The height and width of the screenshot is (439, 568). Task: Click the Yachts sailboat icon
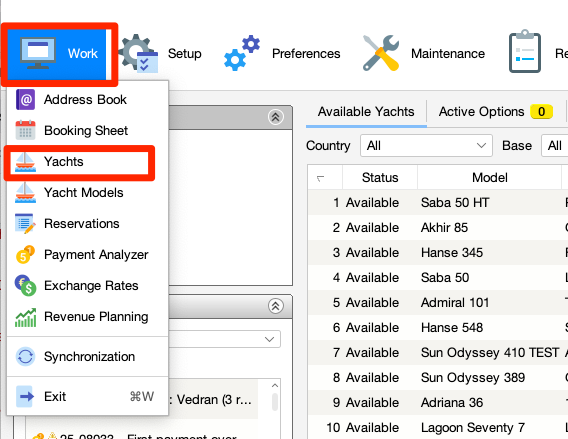25,162
